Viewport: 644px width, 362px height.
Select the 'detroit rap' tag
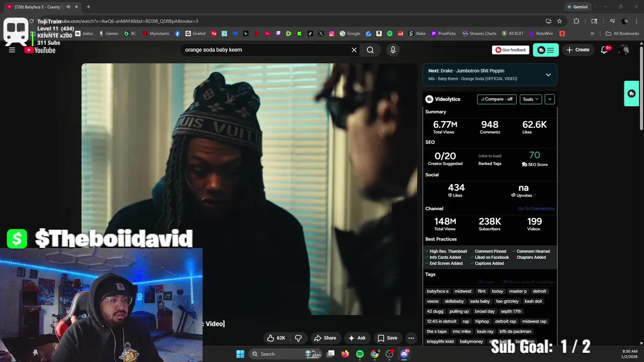coord(506,321)
